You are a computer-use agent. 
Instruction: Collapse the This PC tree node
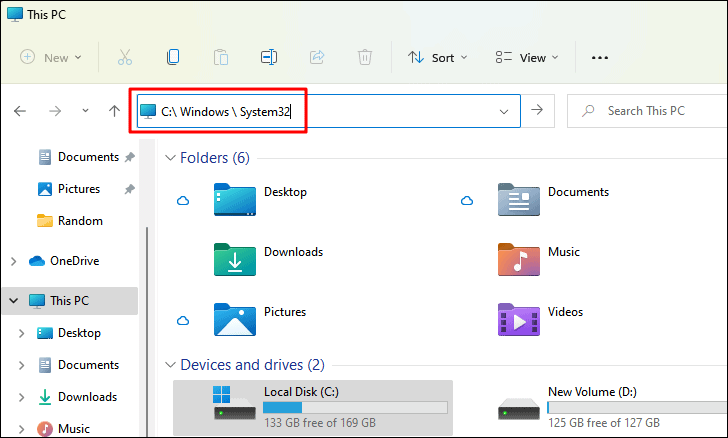point(13,301)
